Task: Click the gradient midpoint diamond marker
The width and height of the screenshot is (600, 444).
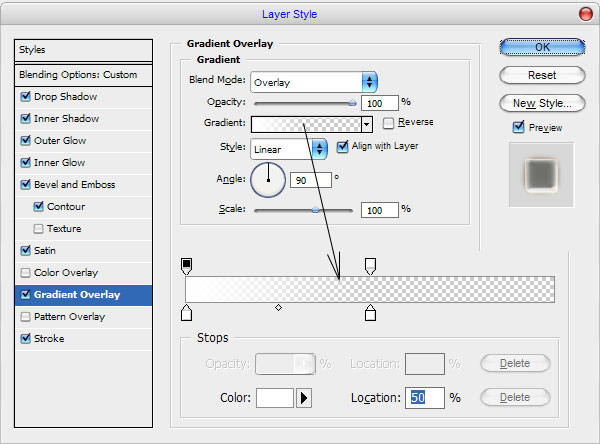Action: tap(279, 307)
